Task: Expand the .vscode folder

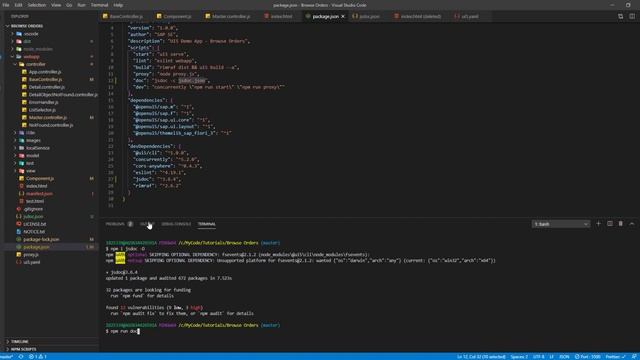Action: coord(31,33)
